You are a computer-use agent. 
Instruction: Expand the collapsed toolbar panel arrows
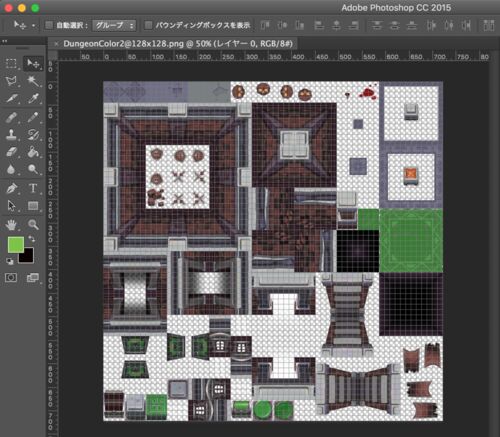(5, 41)
